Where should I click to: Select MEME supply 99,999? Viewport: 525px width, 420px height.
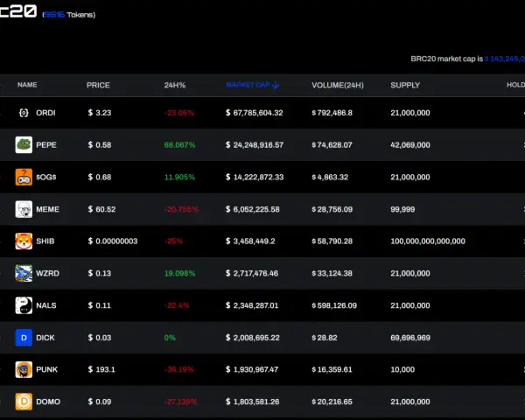point(402,209)
